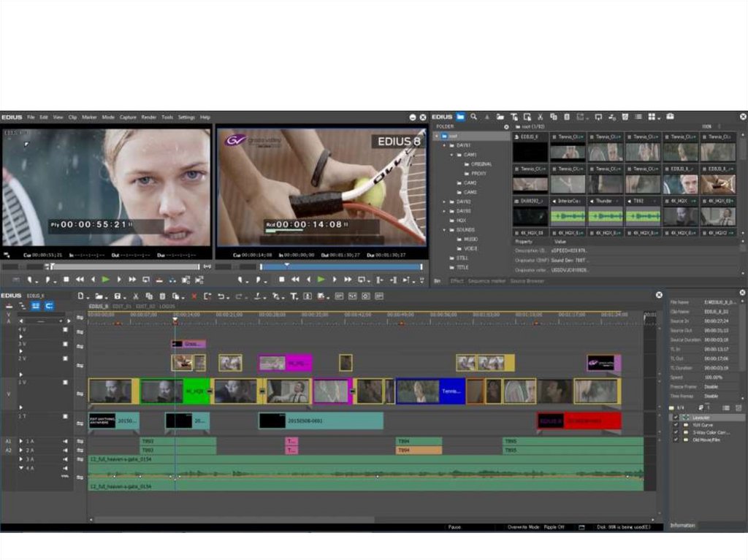The width and height of the screenshot is (748, 560).
Task: Click the Undo arrow in timeline toolbar
Action: pyautogui.click(x=221, y=296)
